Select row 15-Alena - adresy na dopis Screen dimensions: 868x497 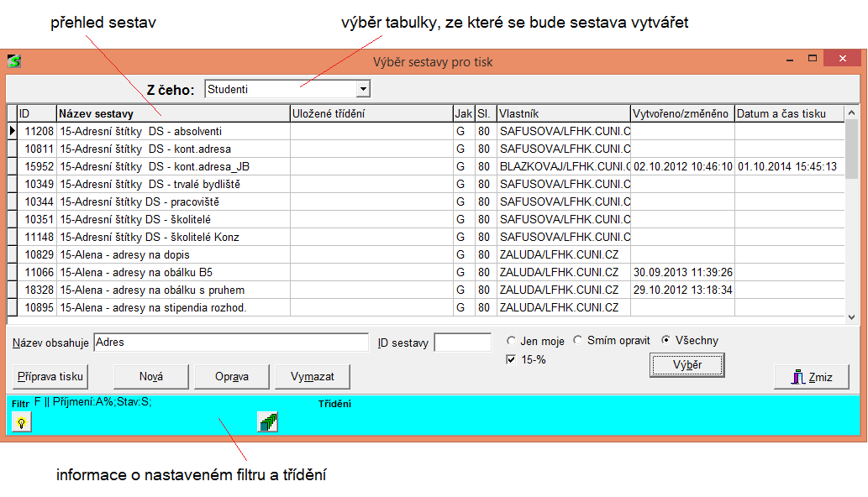tap(172, 254)
